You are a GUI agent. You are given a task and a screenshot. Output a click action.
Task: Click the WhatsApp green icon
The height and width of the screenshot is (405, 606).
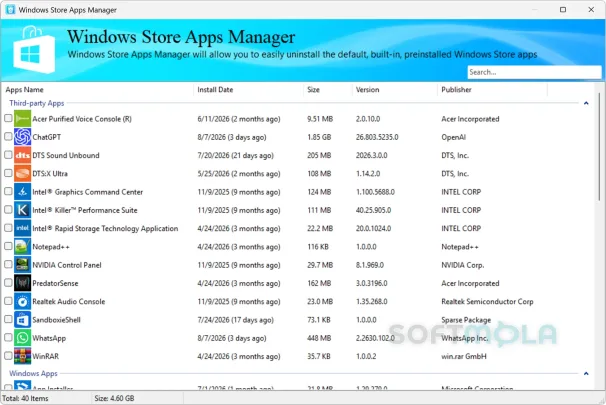click(22, 338)
